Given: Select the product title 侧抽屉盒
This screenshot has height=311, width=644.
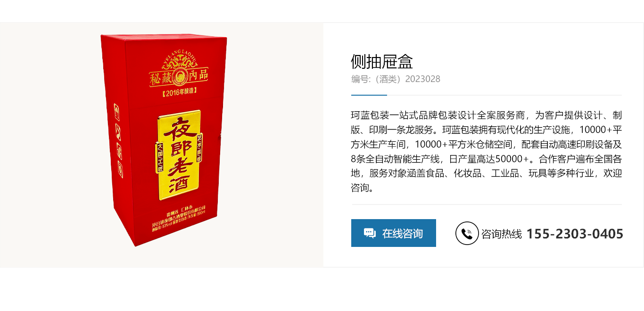Looking at the screenshot, I should point(382,62).
